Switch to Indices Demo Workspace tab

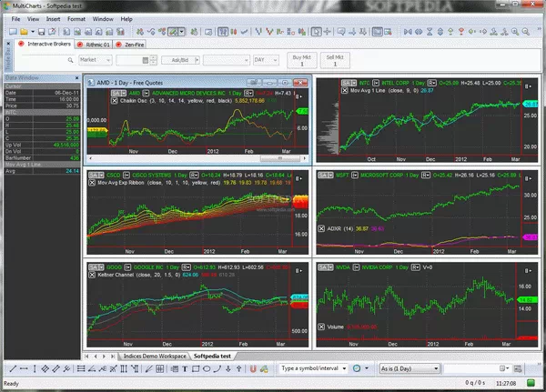(x=155, y=357)
